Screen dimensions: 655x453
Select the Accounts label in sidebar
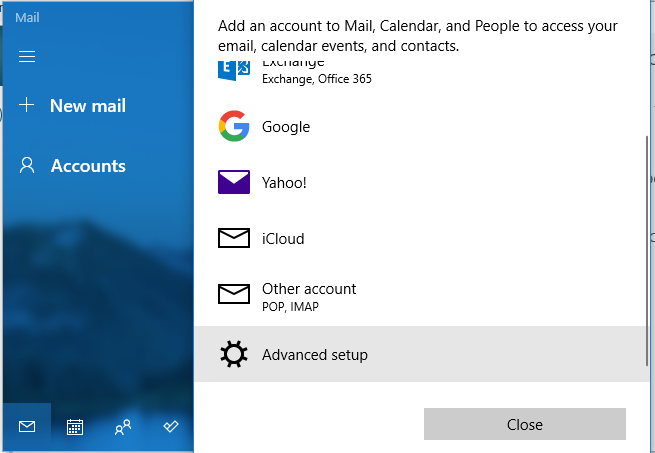(88, 166)
